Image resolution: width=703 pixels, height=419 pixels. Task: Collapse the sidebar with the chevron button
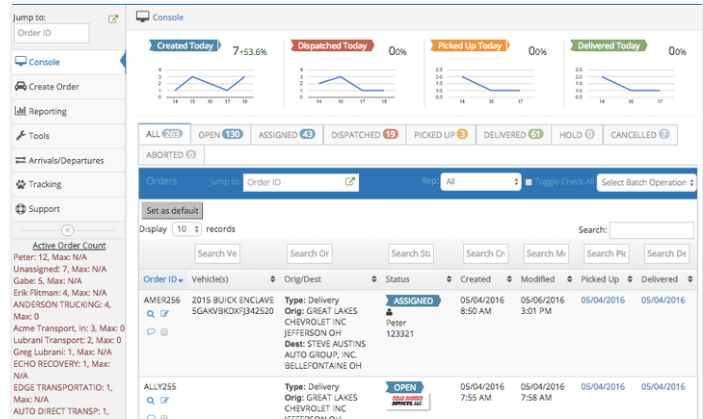tap(67, 230)
